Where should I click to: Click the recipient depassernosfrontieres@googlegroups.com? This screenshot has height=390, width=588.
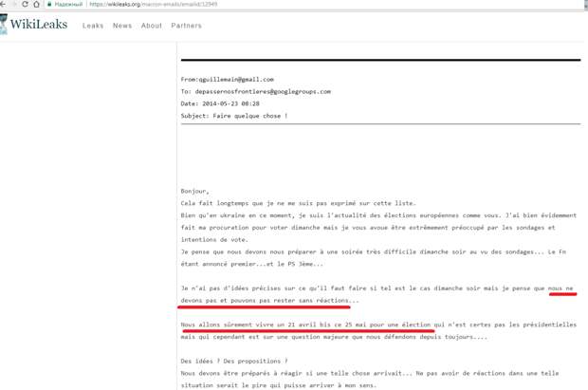(263, 92)
